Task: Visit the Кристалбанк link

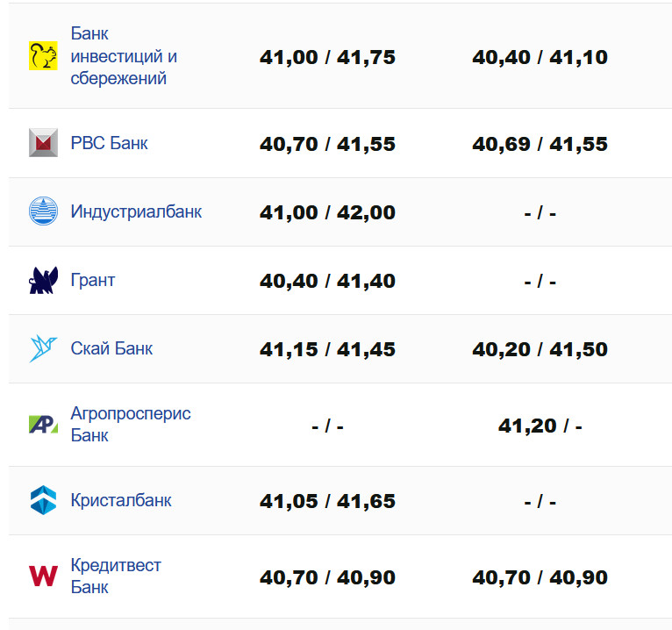Action: [x=121, y=501]
